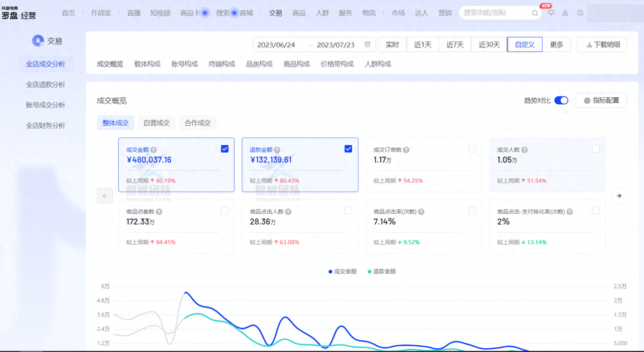The width and height of the screenshot is (644, 352).
Task: Click the search magnifier in the top search bar
Action: pos(535,13)
